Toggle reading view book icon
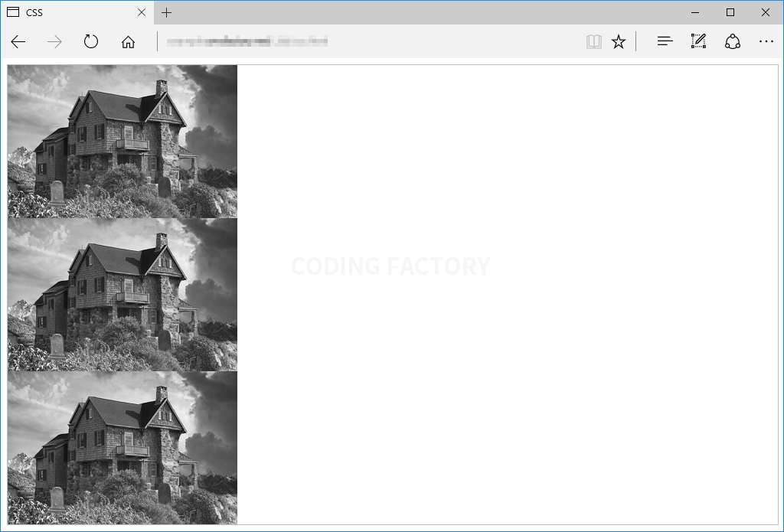Screen dimensions: 784x532 click(x=593, y=41)
